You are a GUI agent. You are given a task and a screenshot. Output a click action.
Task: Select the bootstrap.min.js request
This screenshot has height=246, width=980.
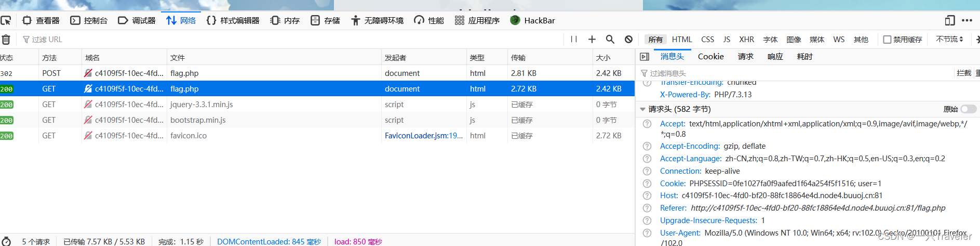[x=317, y=120]
